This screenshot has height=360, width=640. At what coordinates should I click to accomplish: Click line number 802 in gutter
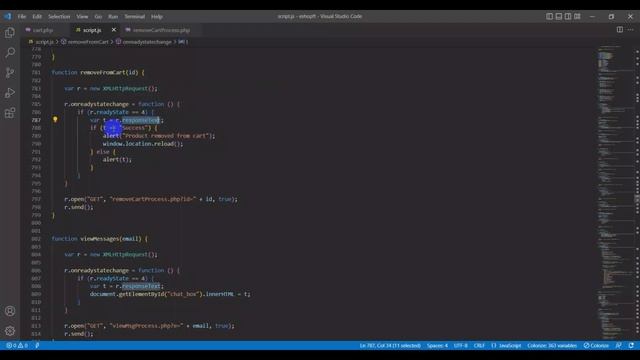36,238
